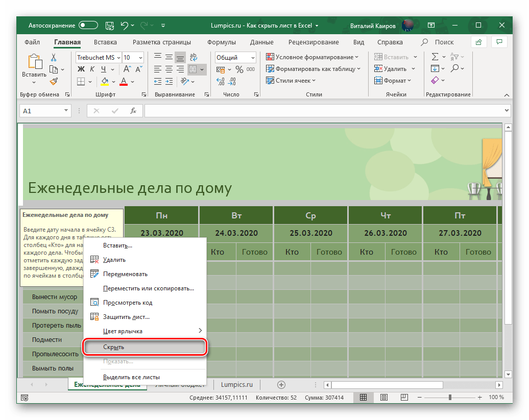
Task: Switch to the Lumpics.ru sheet tab
Action: tap(237, 384)
